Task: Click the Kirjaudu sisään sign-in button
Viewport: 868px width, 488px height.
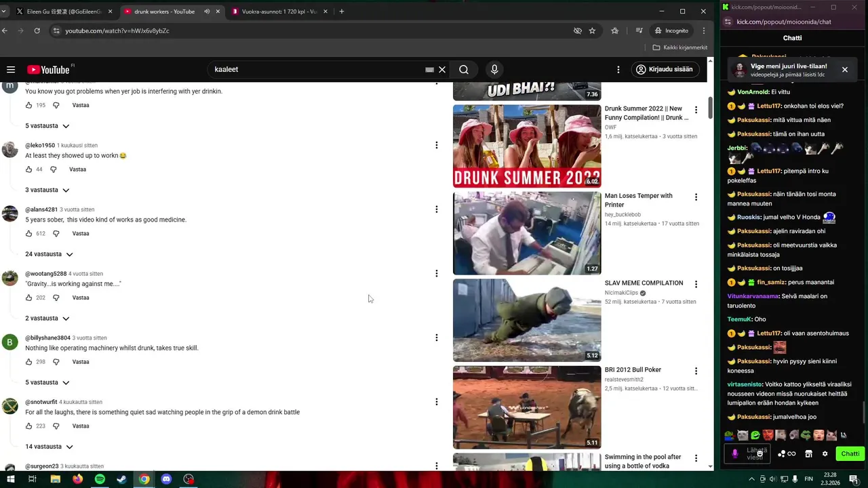Action: pos(665,69)
